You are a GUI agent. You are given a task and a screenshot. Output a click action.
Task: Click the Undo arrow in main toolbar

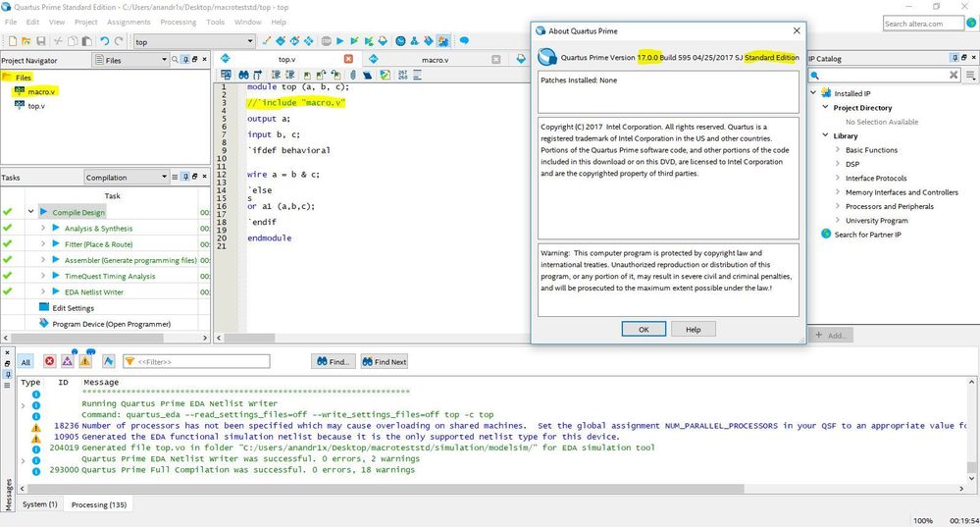point(104,41)
